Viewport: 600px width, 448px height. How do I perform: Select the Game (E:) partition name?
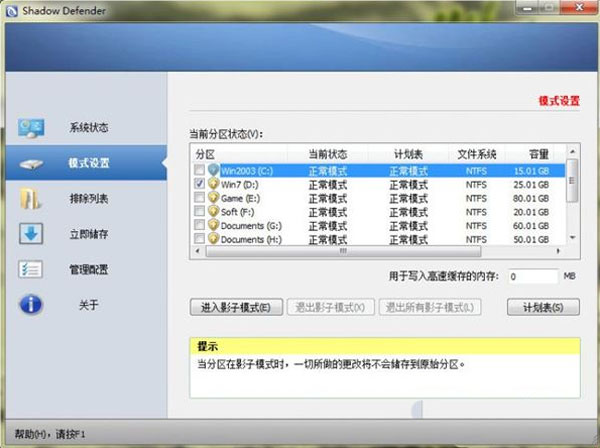[x=240, y=198]
